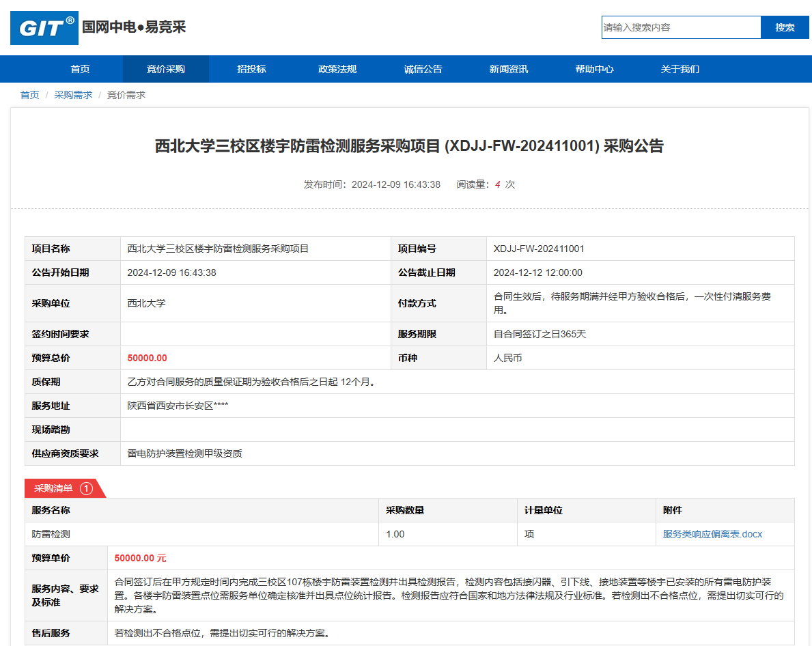Open the 首页 navigation menu item
Viewport: 812px width, 646px height.
point(80,69)
